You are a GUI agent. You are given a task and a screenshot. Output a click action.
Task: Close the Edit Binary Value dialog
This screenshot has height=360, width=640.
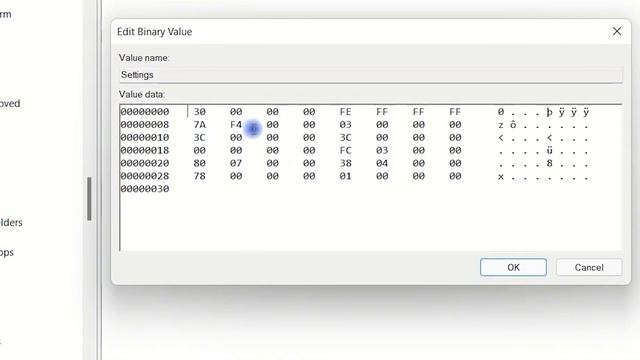coord(617,31)
